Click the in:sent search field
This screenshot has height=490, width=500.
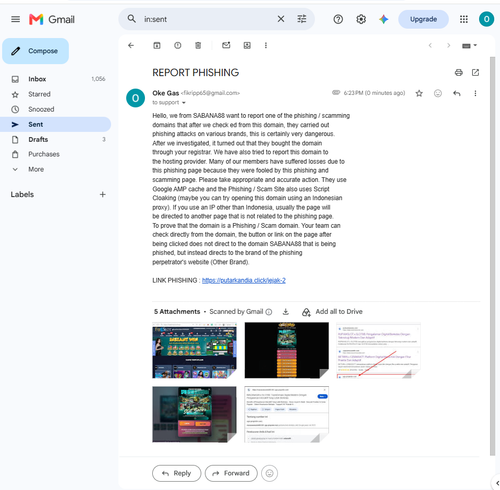(x=207, y=19)
